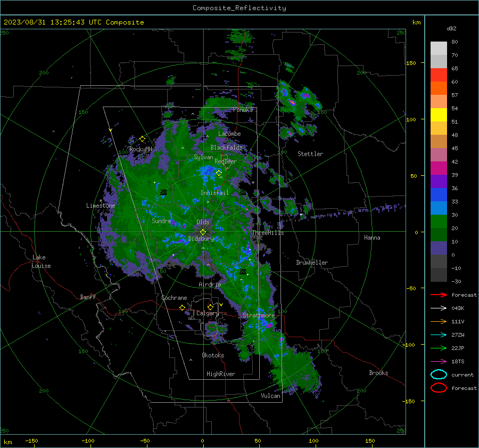Click the km label at the bottom-left corner

click(x=7, y=442)
